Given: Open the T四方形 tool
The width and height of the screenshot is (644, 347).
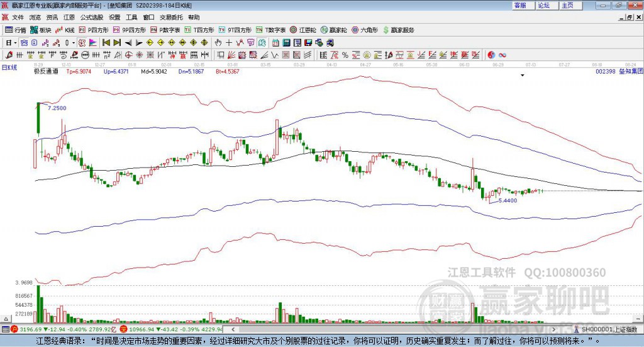Looking at the screenshot, I should coord(199,30).
